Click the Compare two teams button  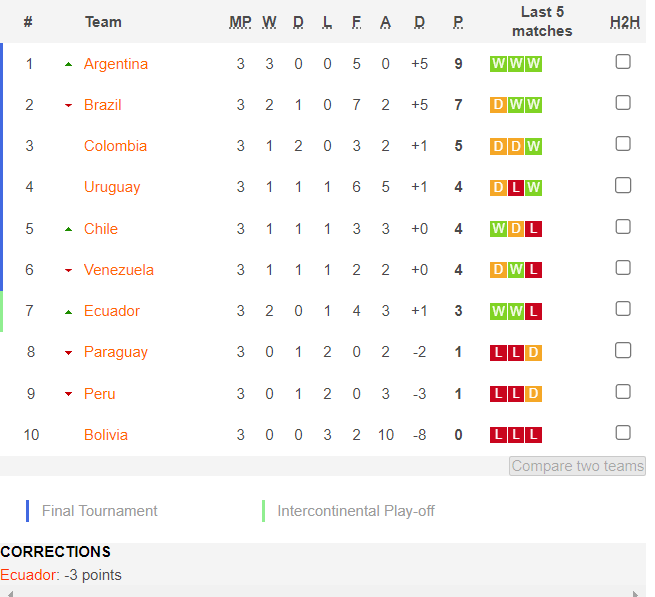[577, 466]
